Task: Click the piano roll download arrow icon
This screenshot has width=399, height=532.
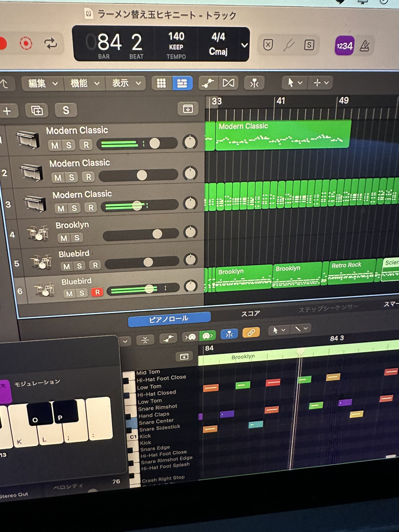Action: pyautogui.click(x=184, y=356)
